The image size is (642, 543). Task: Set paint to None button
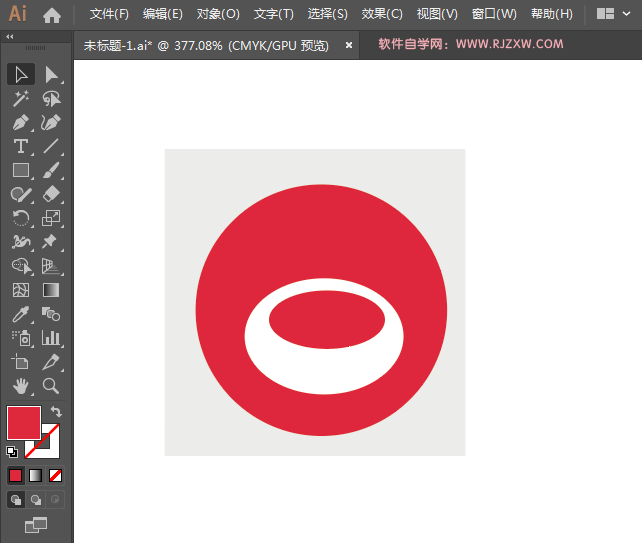pos(55,475)
